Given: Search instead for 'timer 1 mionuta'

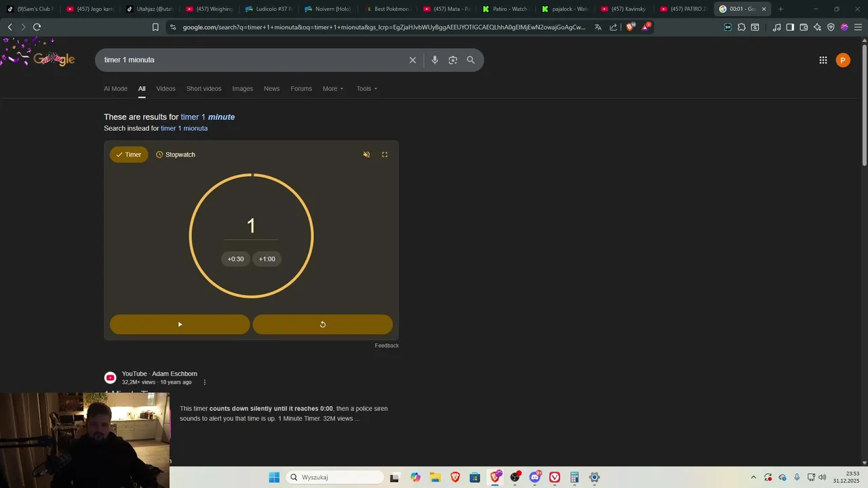Looking at the screenshot, I should (x=184, y=128).
